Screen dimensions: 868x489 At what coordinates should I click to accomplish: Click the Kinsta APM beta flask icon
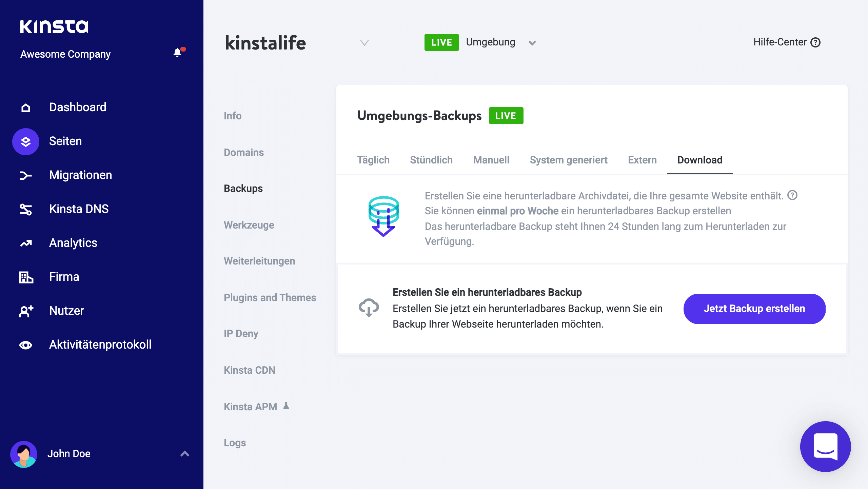[286, 406]
